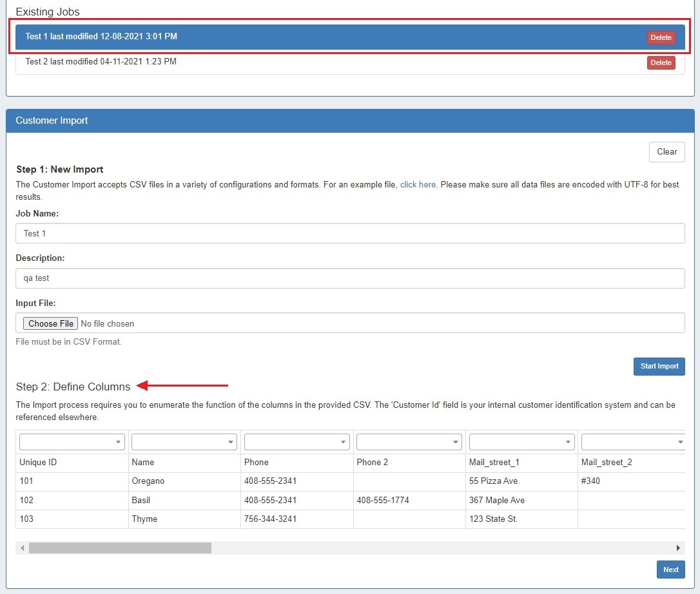This screenshot has width=700, height=594.
Task: Delete the Test 2 job
Action: tap(661, 62)
